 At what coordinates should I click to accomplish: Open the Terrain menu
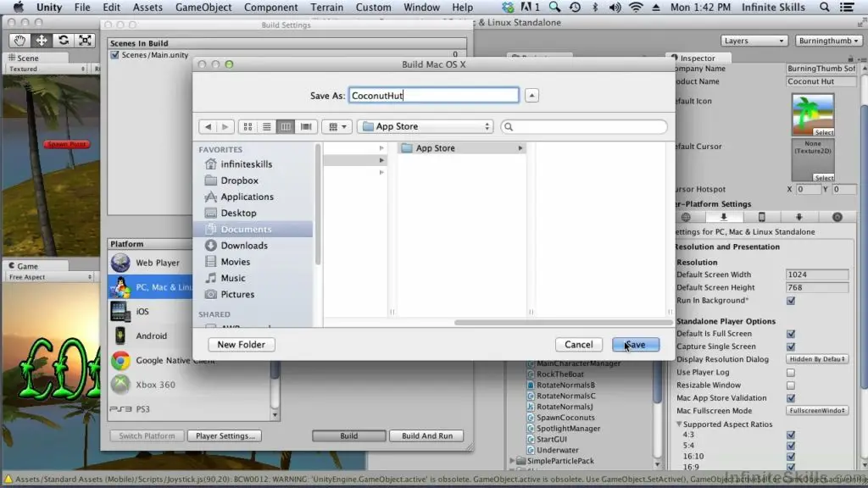[x=326, y=7]
